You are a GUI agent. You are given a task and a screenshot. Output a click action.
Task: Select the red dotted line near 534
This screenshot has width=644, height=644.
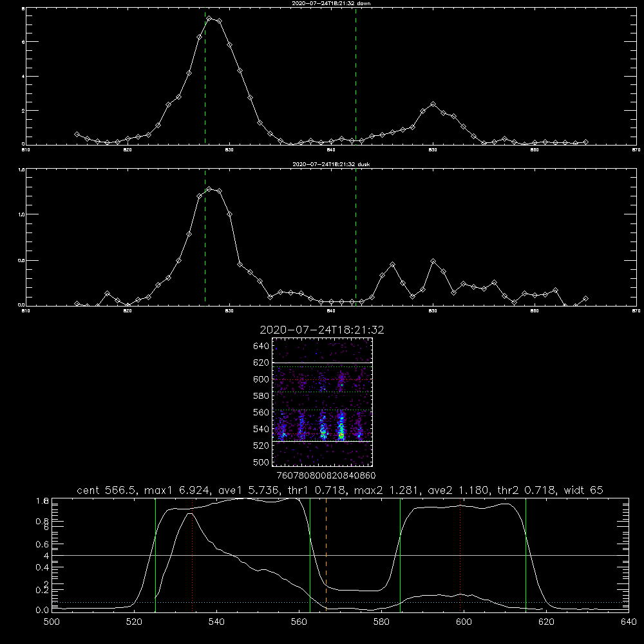coord(192,555)
